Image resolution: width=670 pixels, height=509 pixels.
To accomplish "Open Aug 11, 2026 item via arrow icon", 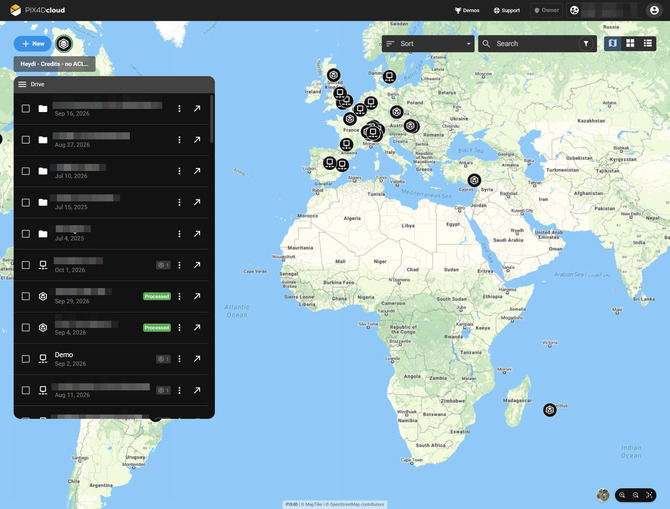I will click(x=197, y=390).
